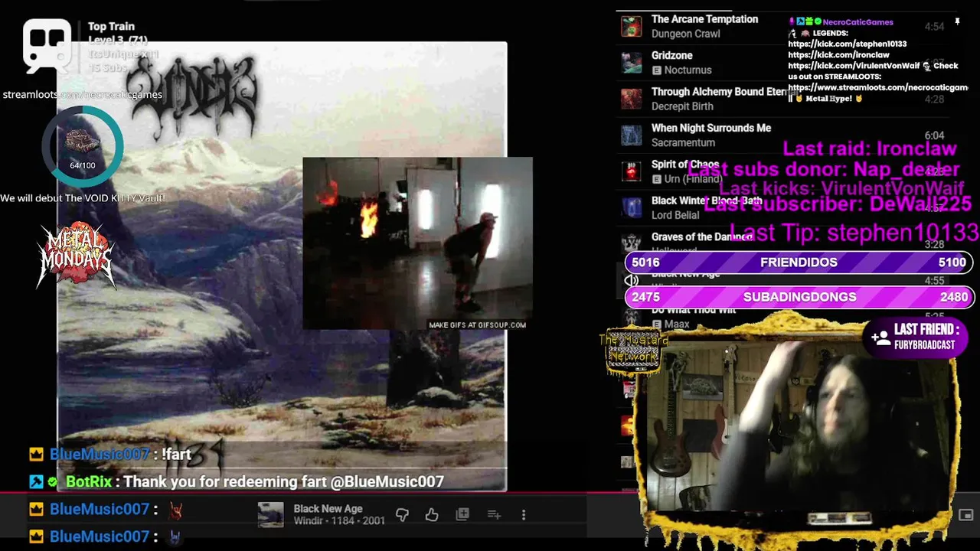Click the burning room GIF image
This screenshot has width=980, height=551.
coord(417,243)
